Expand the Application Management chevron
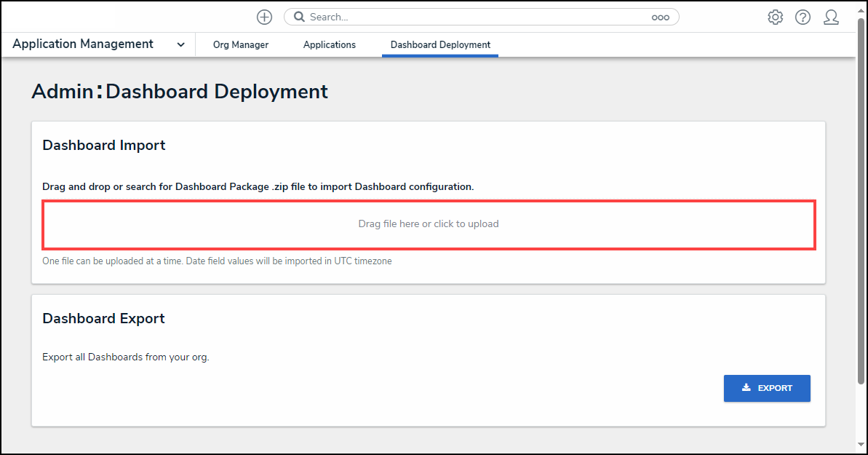The image size is (868, 455). point(180,45)
